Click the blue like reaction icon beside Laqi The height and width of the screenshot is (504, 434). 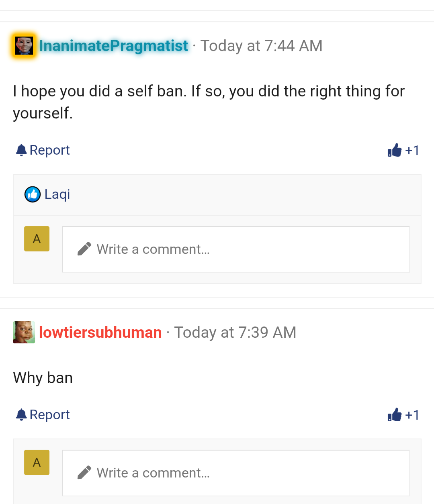(x=33, y=194)
